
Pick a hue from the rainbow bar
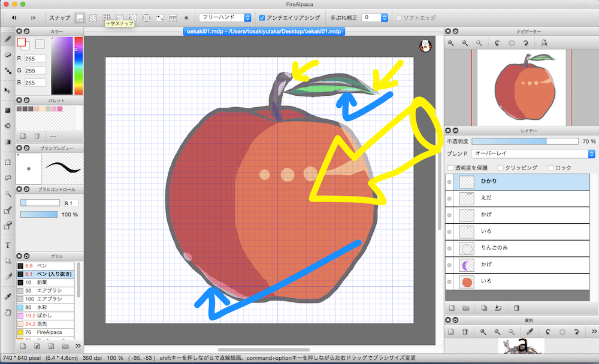pyautogui.click(x=78, y=66)
